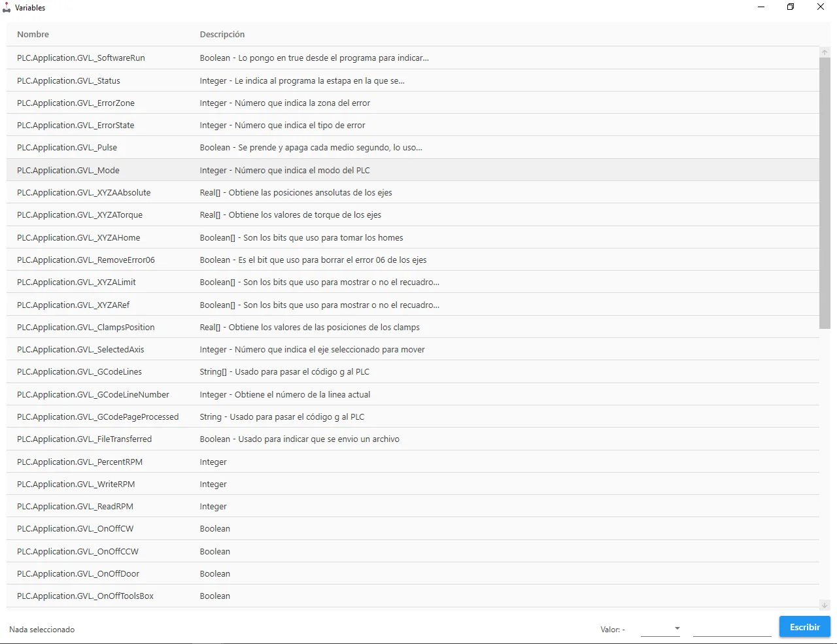The height and width of the screenshot is (644, 837).
Task: Sort by the Nombre column header
Action: [x=33, y=35]
